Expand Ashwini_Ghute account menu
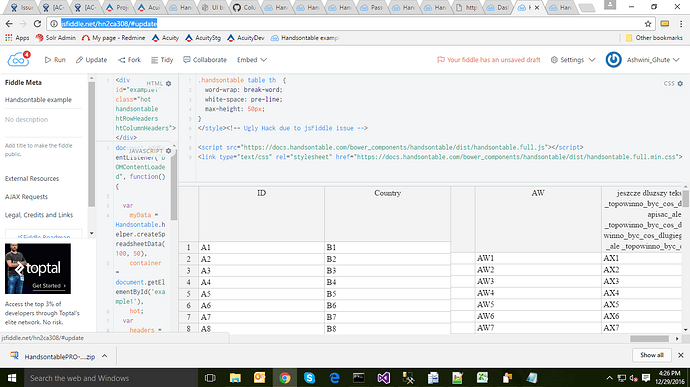 click(x=653, y=59)
